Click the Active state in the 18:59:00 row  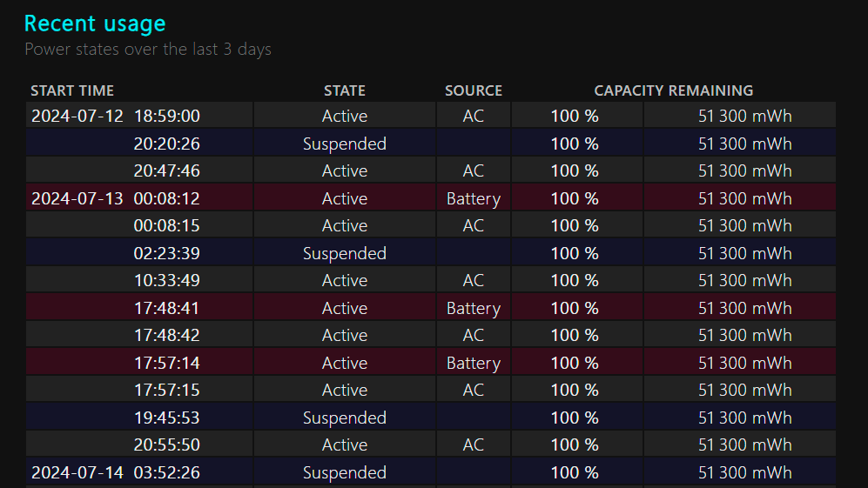(345, 116)
